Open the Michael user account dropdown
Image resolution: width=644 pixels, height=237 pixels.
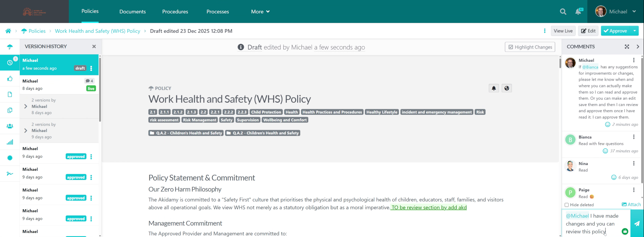pyautogui.click(x=615, y=12)
